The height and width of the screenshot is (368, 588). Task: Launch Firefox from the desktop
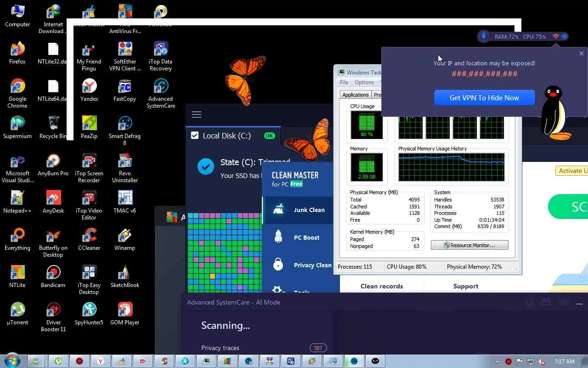pos(17,53)
